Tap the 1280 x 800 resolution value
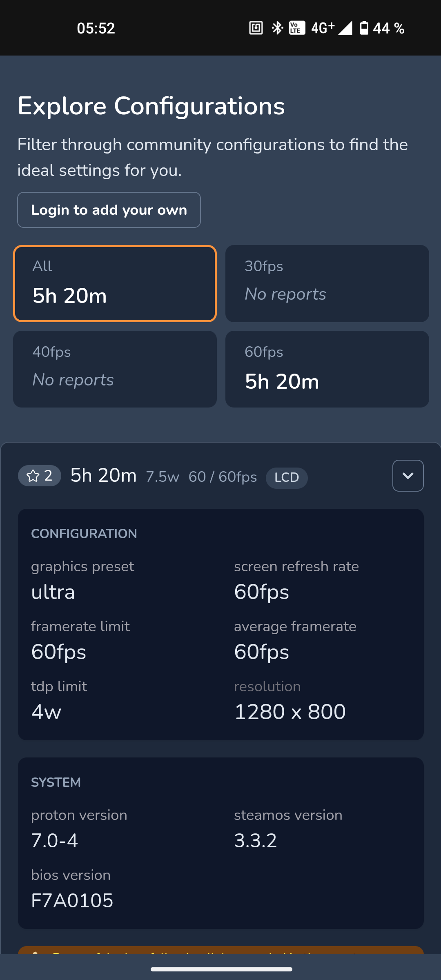The height and width of the screenshot is (980, 441). pyautogui.click(x=290, y=712)
